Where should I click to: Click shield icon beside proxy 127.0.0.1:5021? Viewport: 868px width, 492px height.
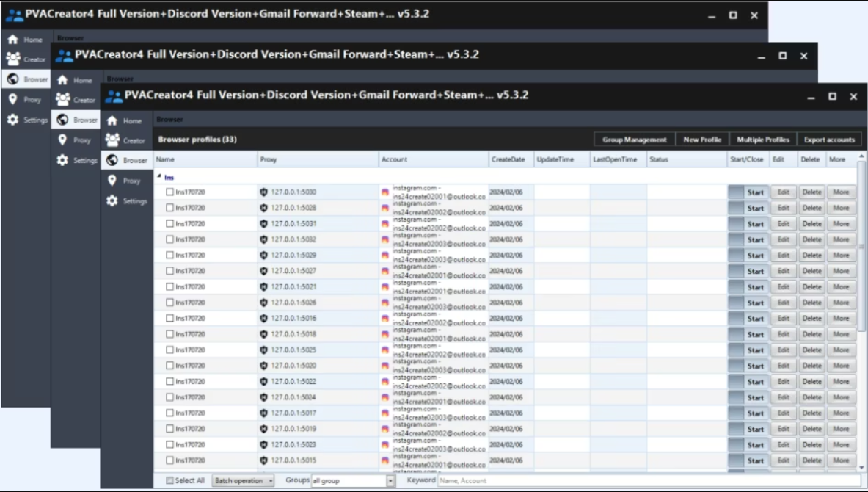click(263, 287)
